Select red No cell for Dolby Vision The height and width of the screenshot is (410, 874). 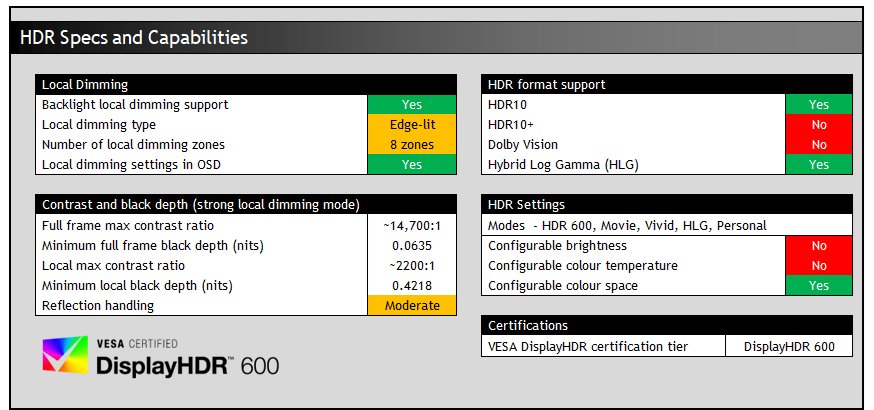click(x=818, y=145)
